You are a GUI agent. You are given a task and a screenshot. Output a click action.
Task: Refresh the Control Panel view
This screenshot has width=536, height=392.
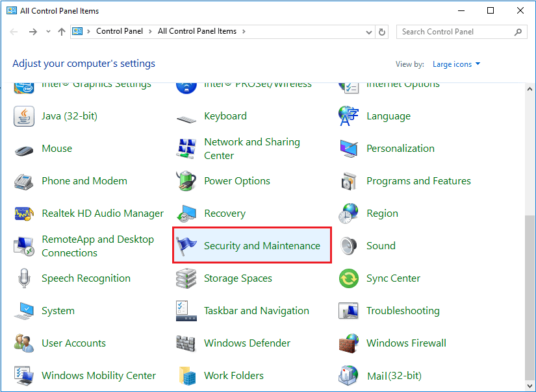pos(382,32)
